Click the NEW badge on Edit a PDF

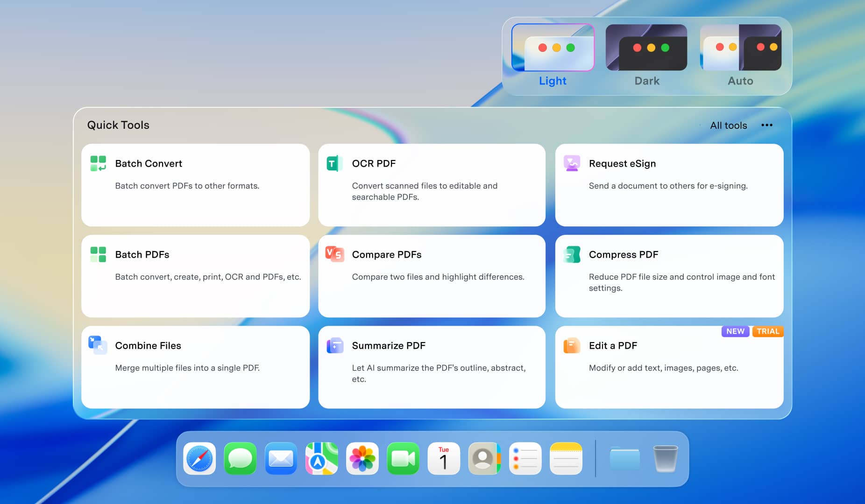pos(735,331)
